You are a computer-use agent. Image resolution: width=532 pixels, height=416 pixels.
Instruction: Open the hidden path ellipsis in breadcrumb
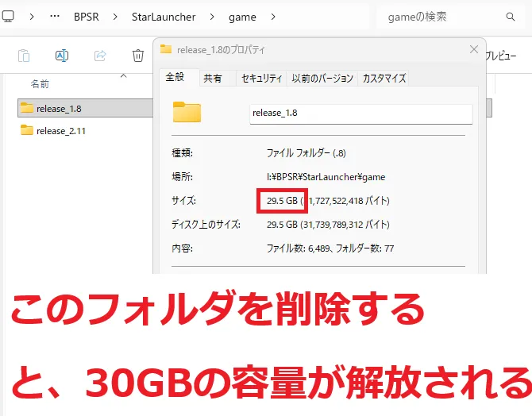coord(55,17)
